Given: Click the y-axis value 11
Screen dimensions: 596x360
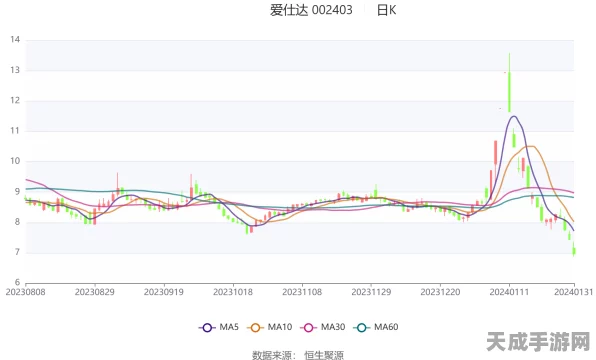Looking at the screenshot, I should [15, 131].
